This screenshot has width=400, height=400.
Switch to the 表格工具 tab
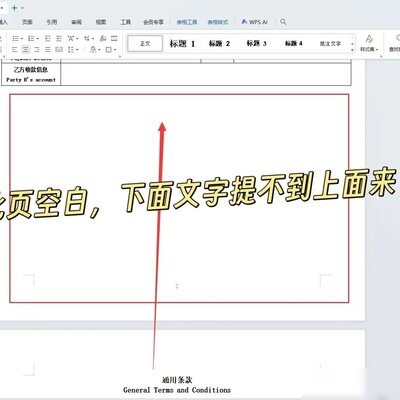click(x=187, y=22)
